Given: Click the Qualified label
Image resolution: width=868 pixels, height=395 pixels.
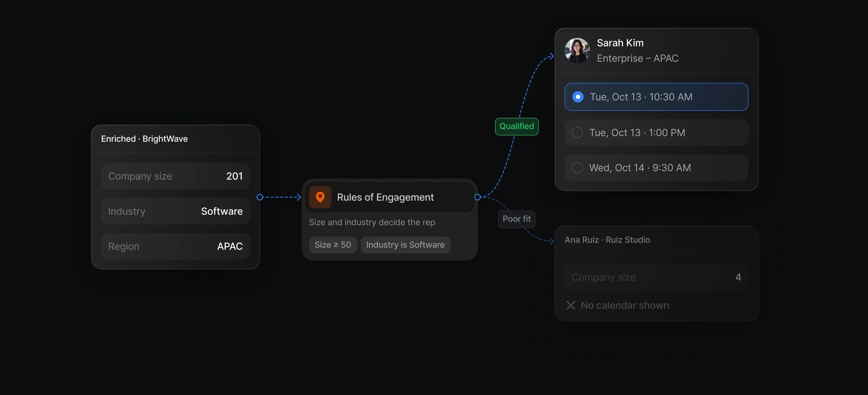Looking at the screenshot, I should coord(517,126).
